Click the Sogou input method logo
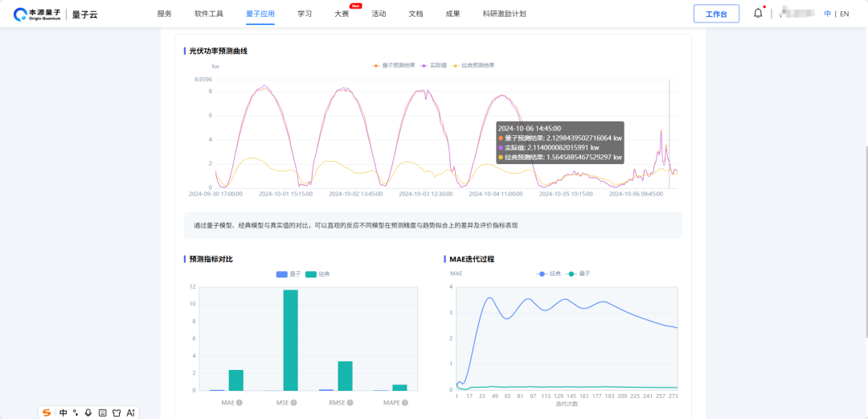 click(47, 413)
